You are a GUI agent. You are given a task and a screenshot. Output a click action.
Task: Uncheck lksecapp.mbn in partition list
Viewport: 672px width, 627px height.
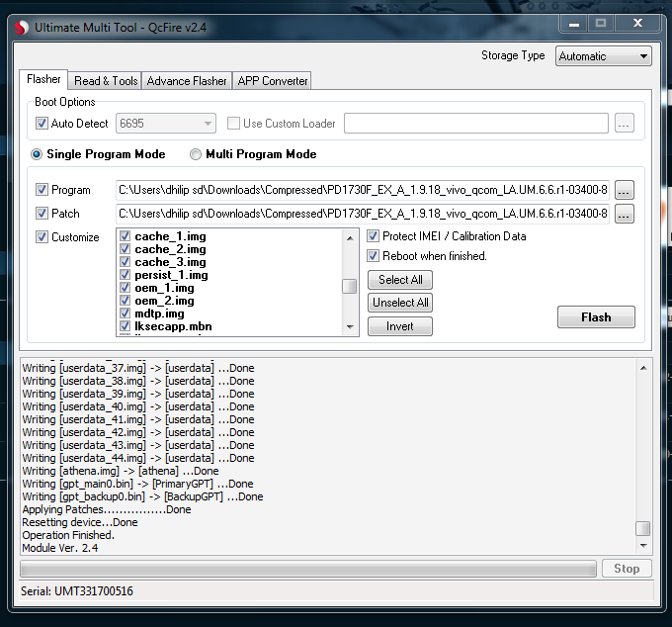[x=126, y=326]
